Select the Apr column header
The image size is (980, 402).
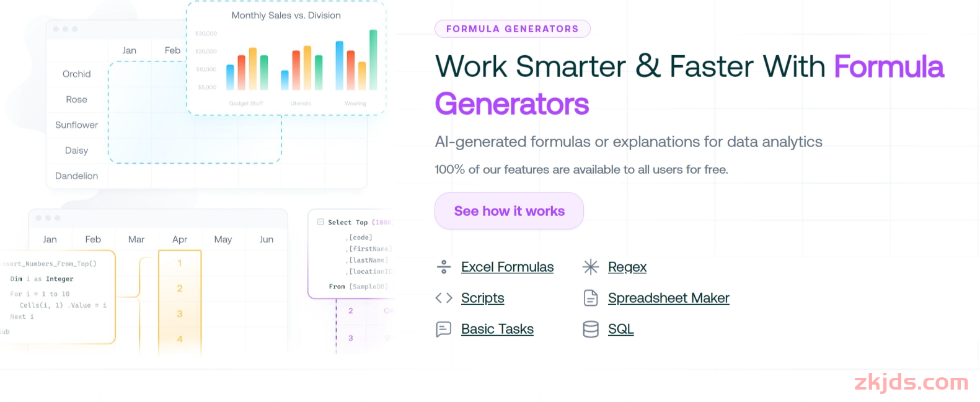coord(180,239)
